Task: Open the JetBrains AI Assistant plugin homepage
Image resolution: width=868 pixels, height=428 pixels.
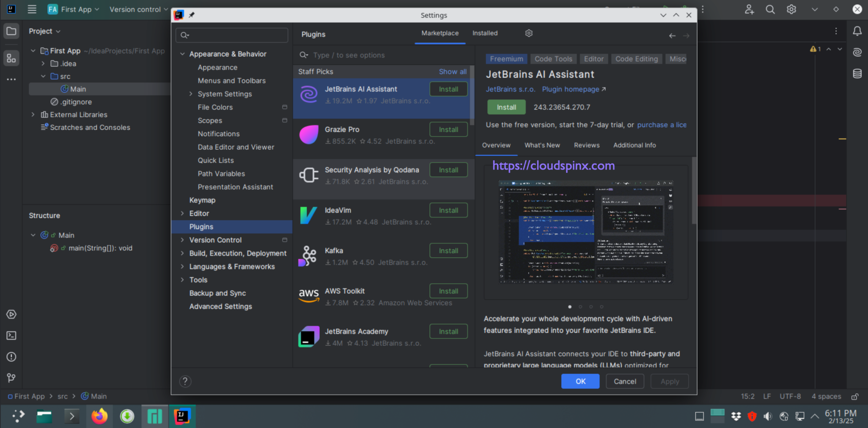Action: (570, 89)
